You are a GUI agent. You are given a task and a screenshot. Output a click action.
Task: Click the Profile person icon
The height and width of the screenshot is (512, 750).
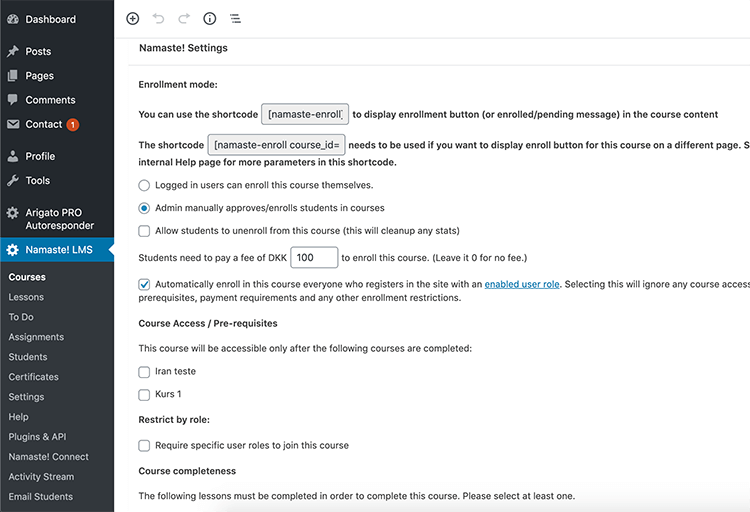coord(13,156)
